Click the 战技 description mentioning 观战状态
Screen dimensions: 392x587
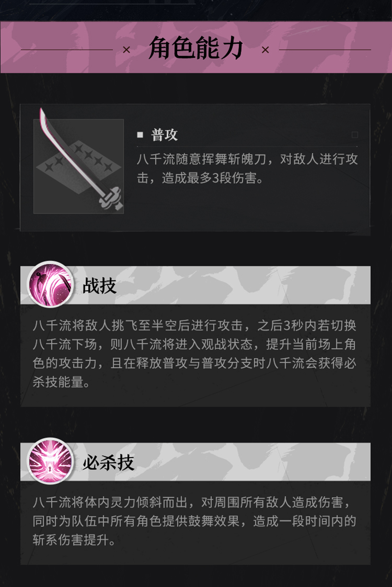point(194,354)
